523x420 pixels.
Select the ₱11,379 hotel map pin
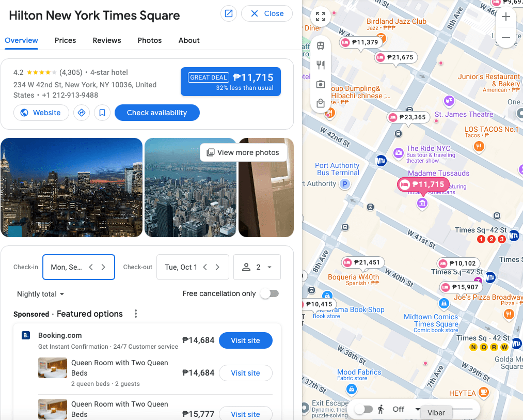[x=360, y=42]
